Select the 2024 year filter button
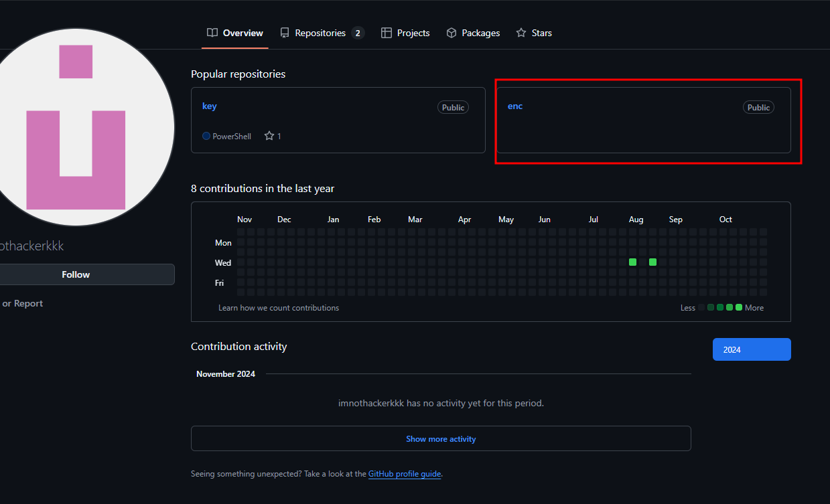 [752, 349]
